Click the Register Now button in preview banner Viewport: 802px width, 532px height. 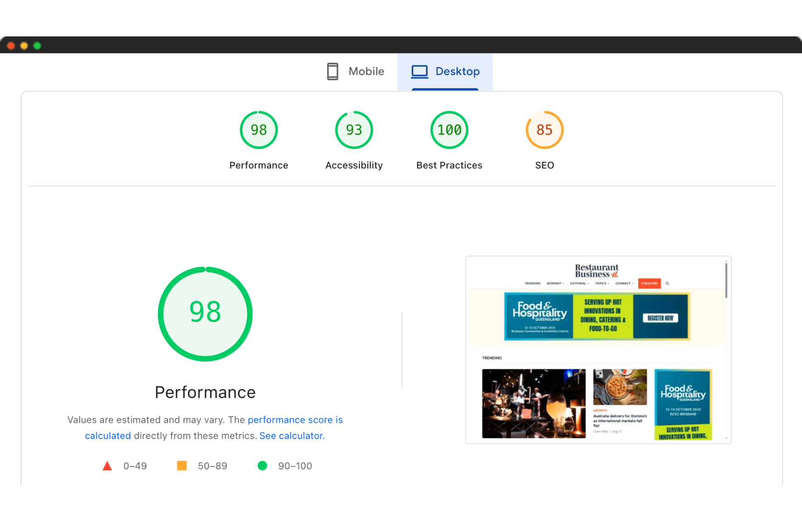[660, 318]
